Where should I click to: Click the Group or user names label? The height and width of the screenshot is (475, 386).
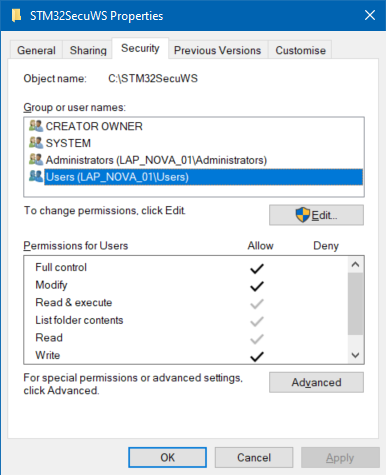75,107
